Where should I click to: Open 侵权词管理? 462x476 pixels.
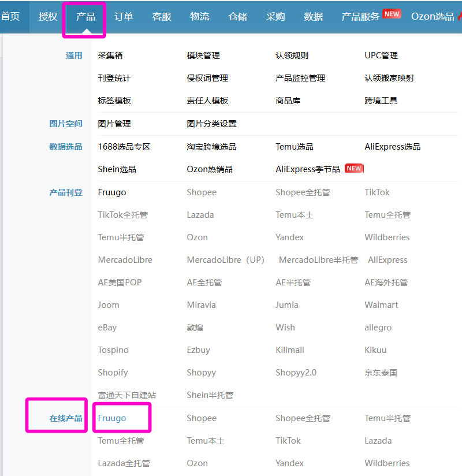tap(207, 78)
